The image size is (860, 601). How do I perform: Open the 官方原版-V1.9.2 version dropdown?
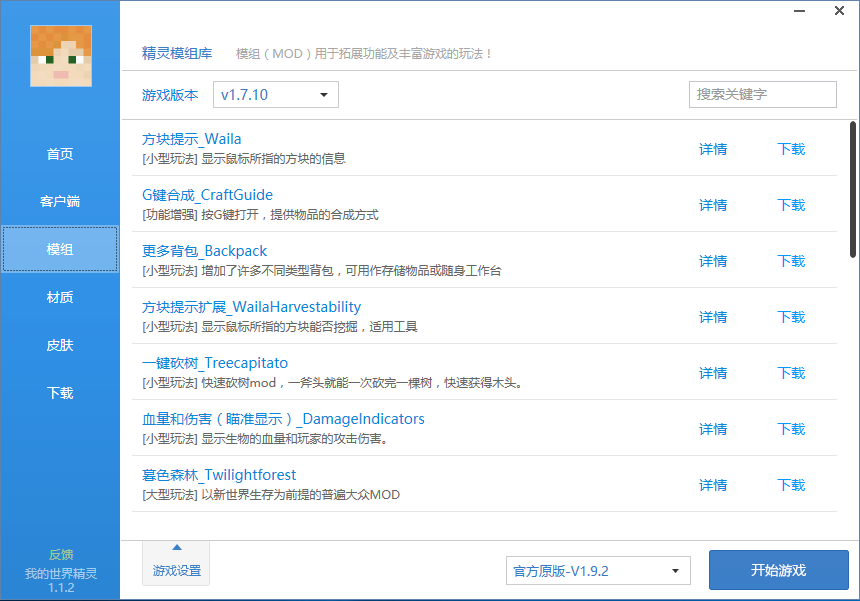[x=597, y=570]
